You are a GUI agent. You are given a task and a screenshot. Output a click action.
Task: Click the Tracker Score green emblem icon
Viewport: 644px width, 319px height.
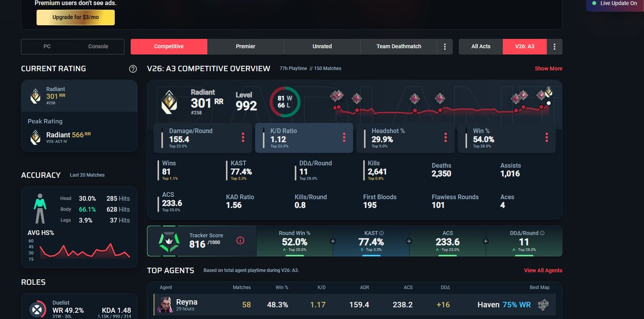coord(169,241)
